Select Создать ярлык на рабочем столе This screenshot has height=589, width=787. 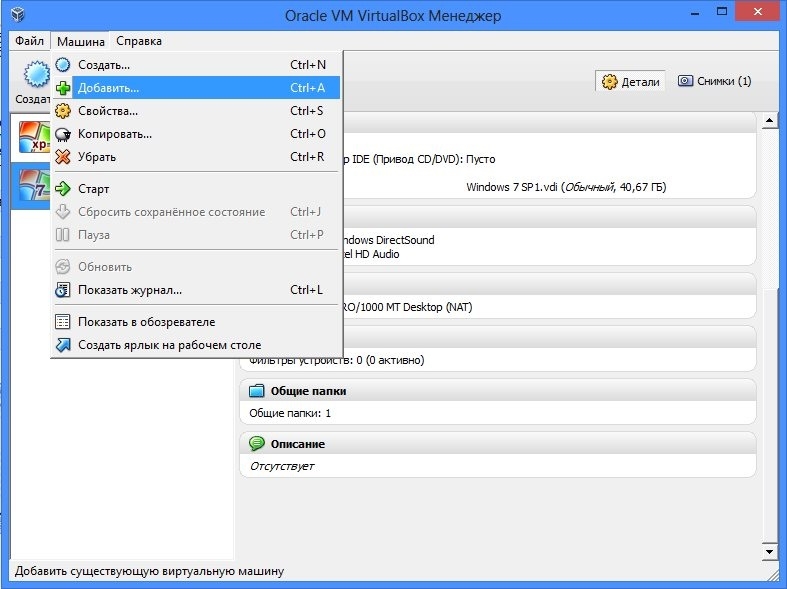coord(197,345)
